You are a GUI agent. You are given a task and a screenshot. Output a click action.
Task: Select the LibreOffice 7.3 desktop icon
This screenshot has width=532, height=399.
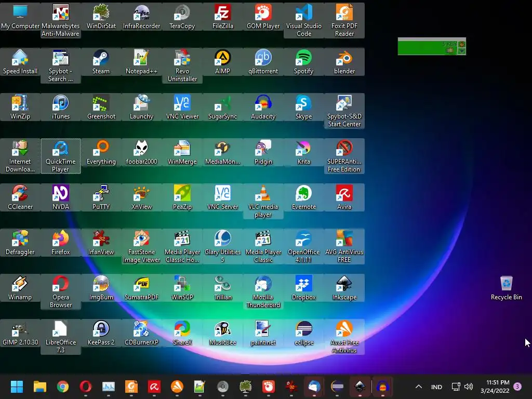(60, 337)
